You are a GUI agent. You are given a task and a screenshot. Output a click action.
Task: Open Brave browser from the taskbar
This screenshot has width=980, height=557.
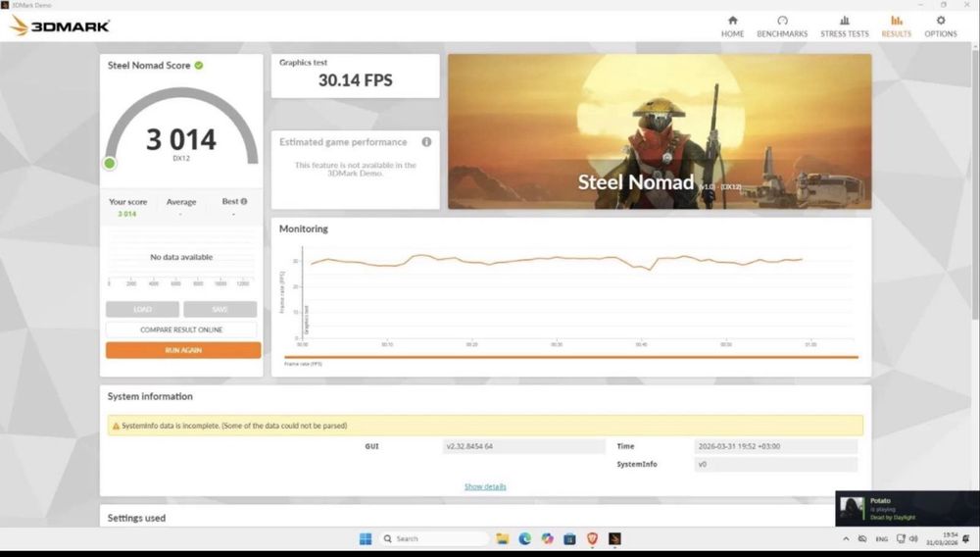(x=593, y=539)
